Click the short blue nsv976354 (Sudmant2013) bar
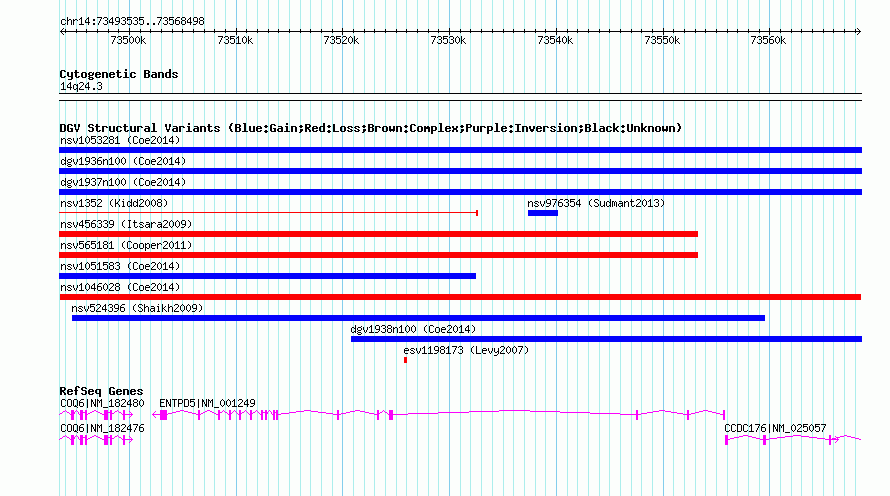This screenshot has height=496, width=890. (543, 213)
